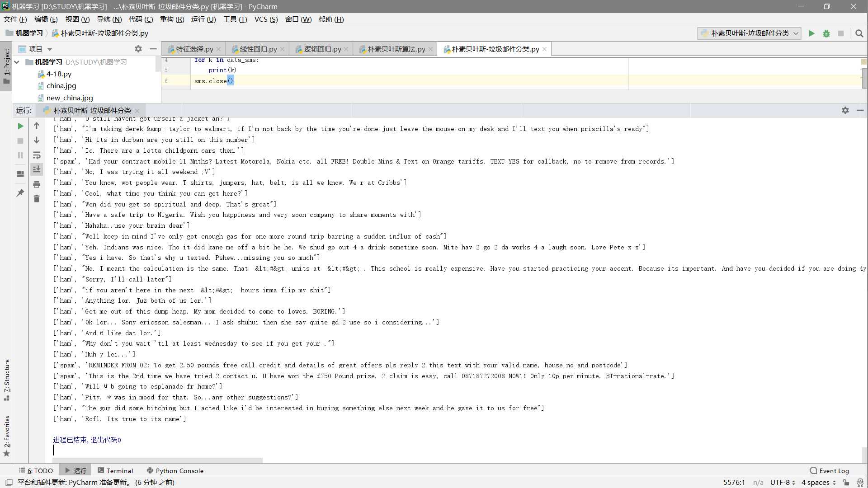Click the Rerun icon to restart script
Image resolution: width=868 pixels, height=488 pixels.
[20, 126]
